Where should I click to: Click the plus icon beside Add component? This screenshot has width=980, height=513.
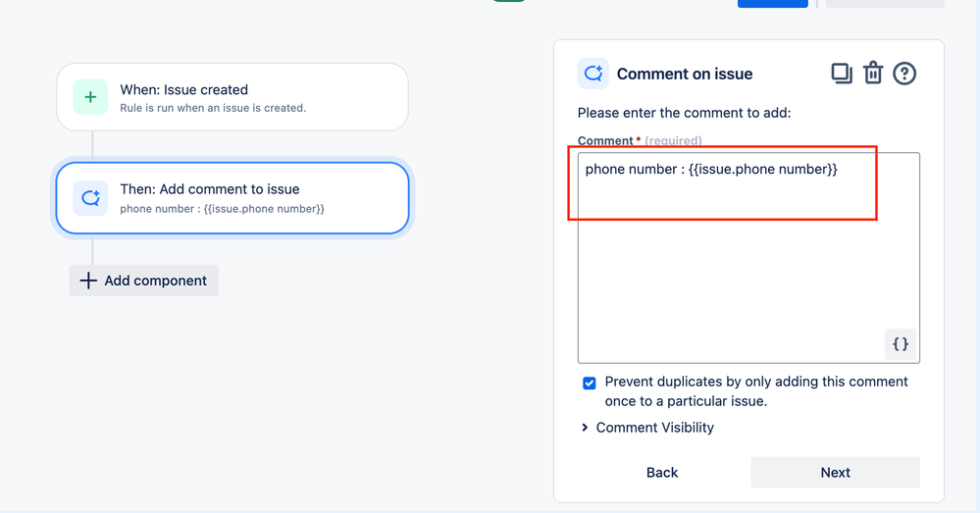point(88,281)
